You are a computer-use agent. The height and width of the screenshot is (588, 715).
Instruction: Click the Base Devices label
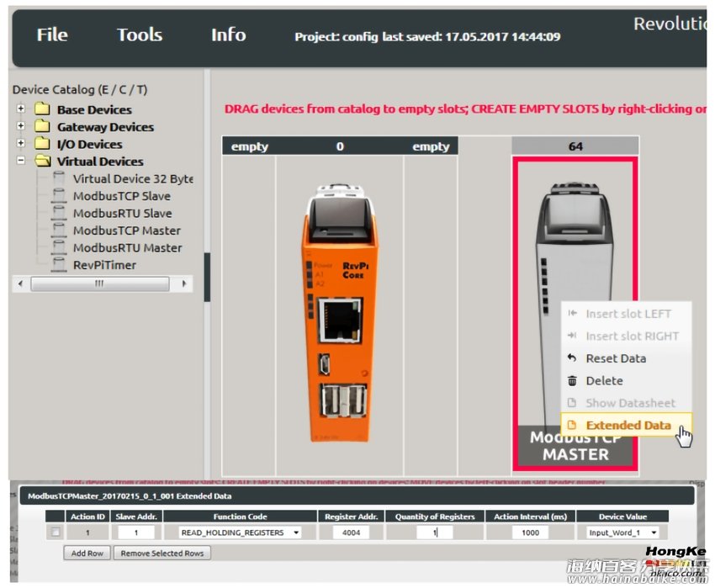tap(94, 110)
